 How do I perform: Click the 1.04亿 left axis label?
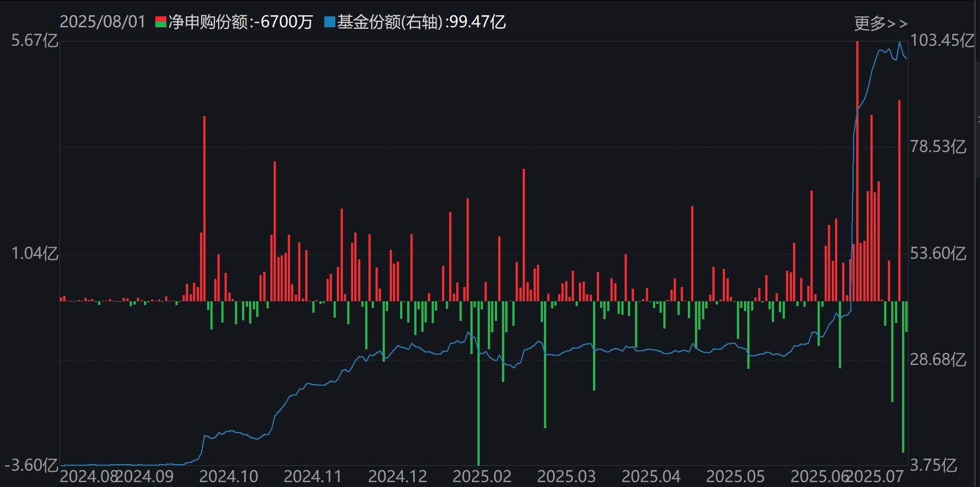coord(34,253)
